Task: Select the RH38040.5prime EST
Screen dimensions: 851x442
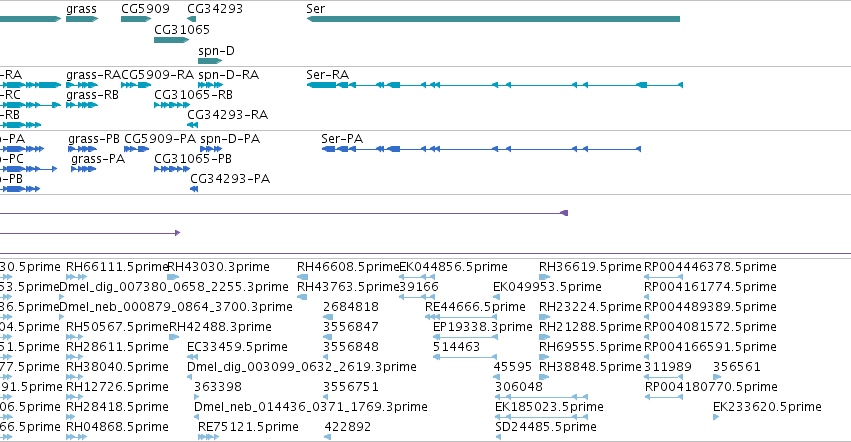Action: point(74,377)
